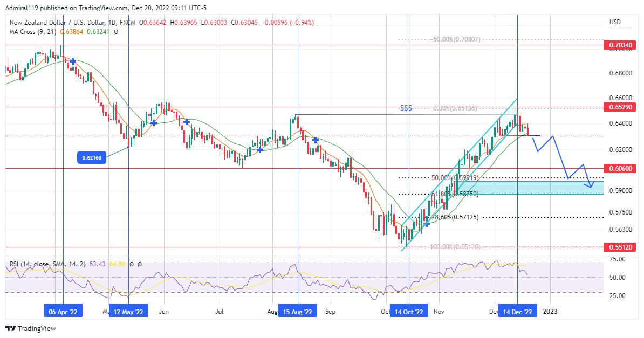Click the 06 Apr '22 date marker
644x338 pixels.
pos(63,311)
